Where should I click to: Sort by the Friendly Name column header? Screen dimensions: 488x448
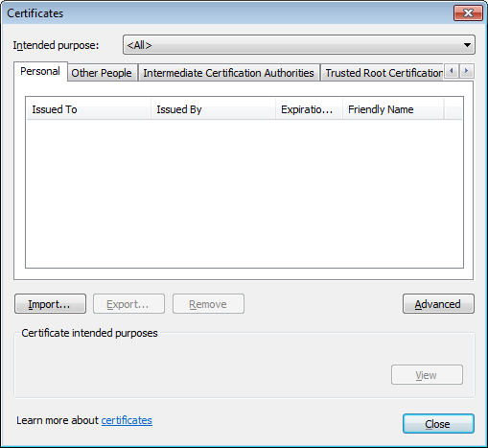[x=393, y=109]
